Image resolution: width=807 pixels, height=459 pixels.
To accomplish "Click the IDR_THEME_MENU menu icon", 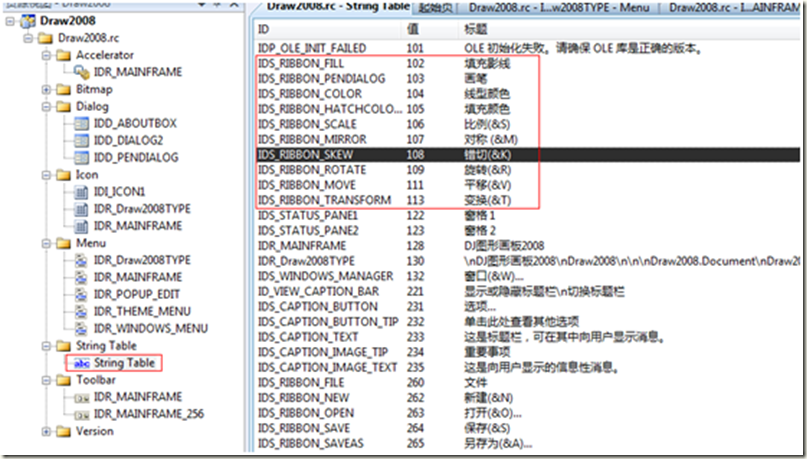I will click(x=81, y=311).
